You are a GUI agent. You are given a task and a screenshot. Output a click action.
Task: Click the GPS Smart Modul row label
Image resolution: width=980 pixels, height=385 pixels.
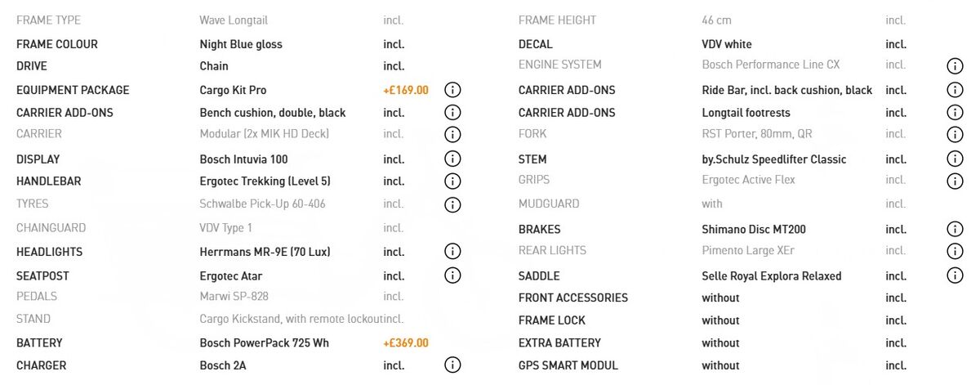pyautogui.click(x=568, y=365)
